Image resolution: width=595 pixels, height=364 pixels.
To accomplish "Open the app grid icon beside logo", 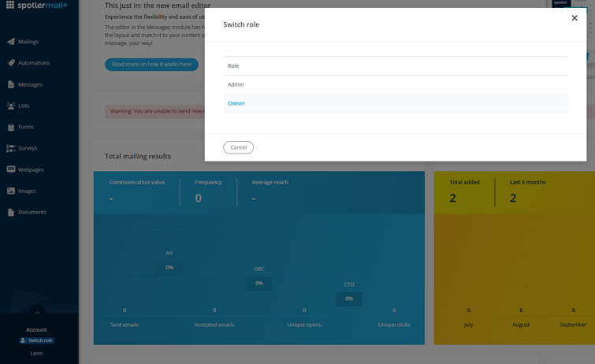I will coord(9,5).
